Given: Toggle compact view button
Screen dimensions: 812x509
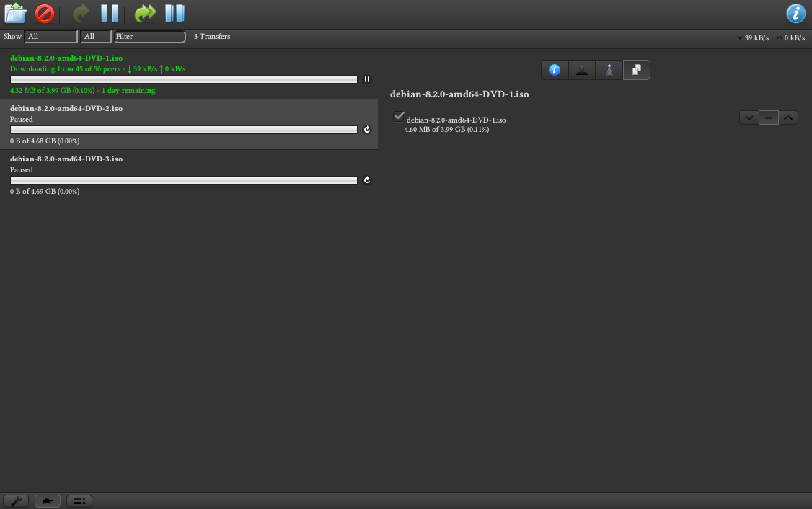Looking at the screenshot, I should [79, 501].
